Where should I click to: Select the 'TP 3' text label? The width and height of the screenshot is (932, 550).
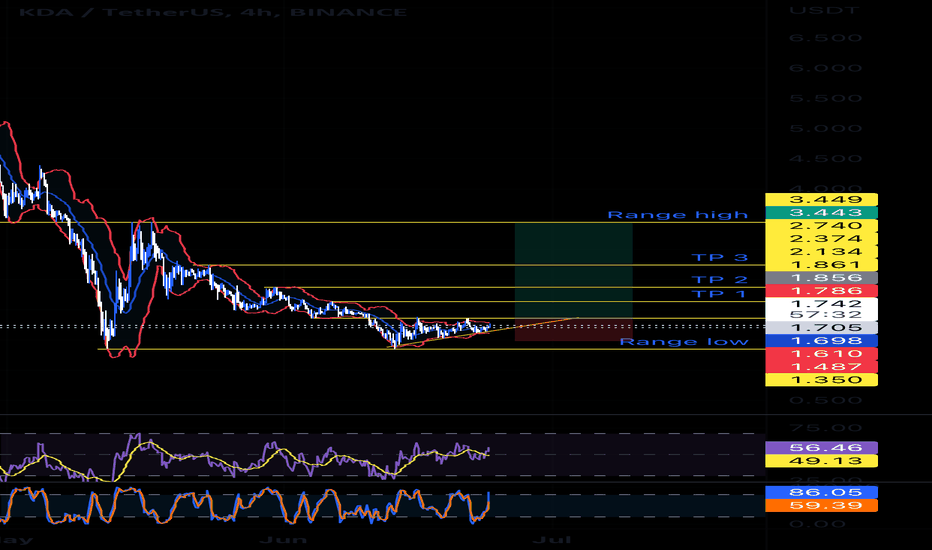(720, 257)
